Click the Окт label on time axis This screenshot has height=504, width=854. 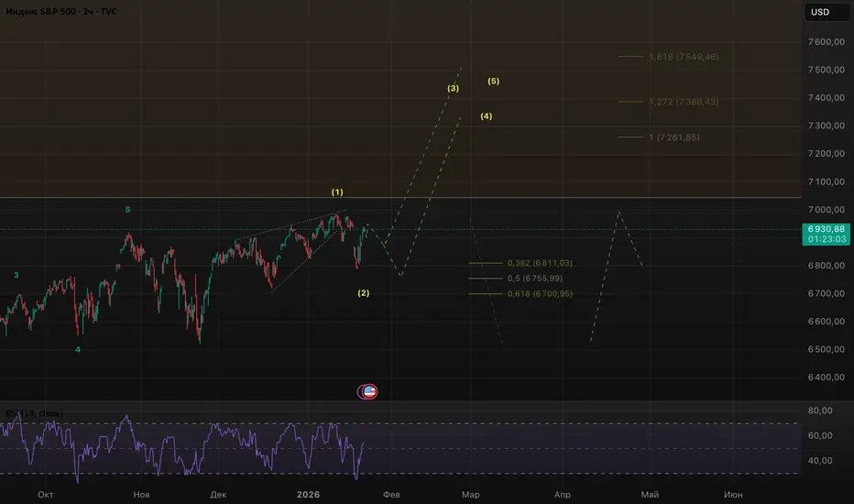click(x=45, y=495)
